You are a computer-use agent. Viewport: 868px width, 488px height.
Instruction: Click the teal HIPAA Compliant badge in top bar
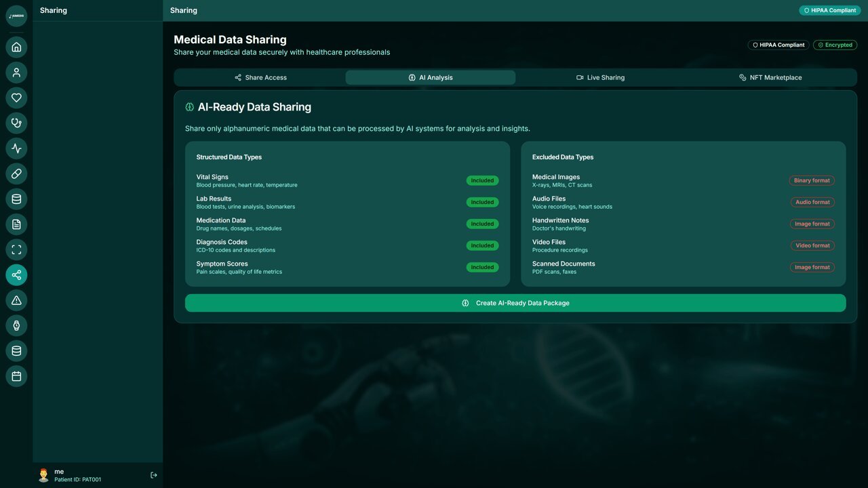pos(829,10)
